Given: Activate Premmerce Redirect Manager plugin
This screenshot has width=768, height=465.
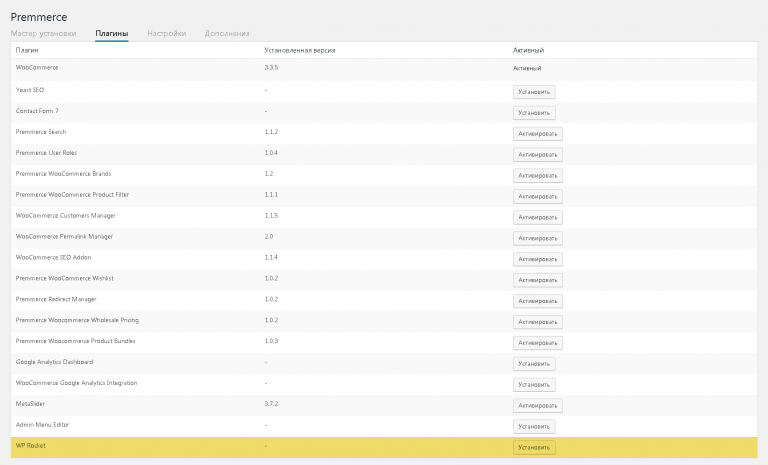Looking at the screenshot, I should (x=537, y=301).
